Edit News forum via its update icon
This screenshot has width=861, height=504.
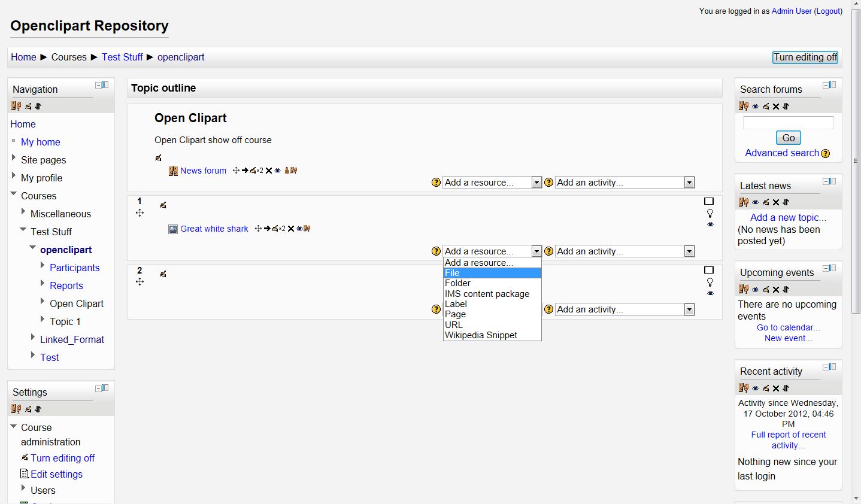[253, 171]
